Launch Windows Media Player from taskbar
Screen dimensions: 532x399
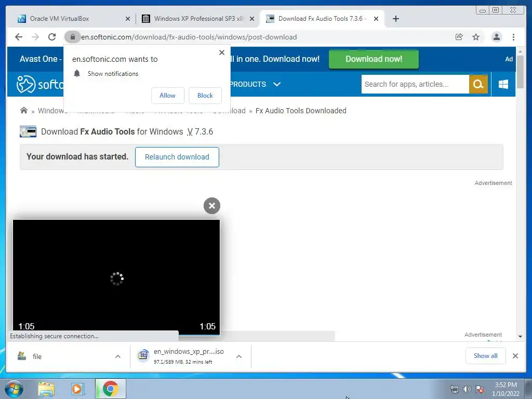[x=78, y=389]
